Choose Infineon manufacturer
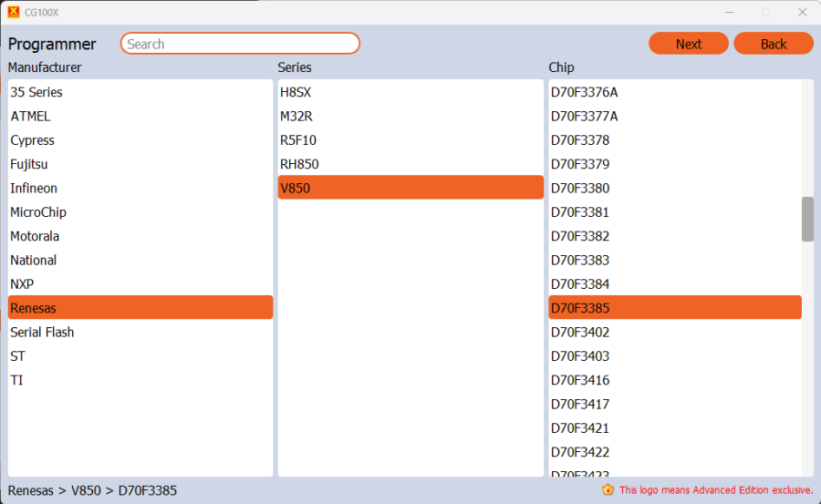 (x=34, y=189)
